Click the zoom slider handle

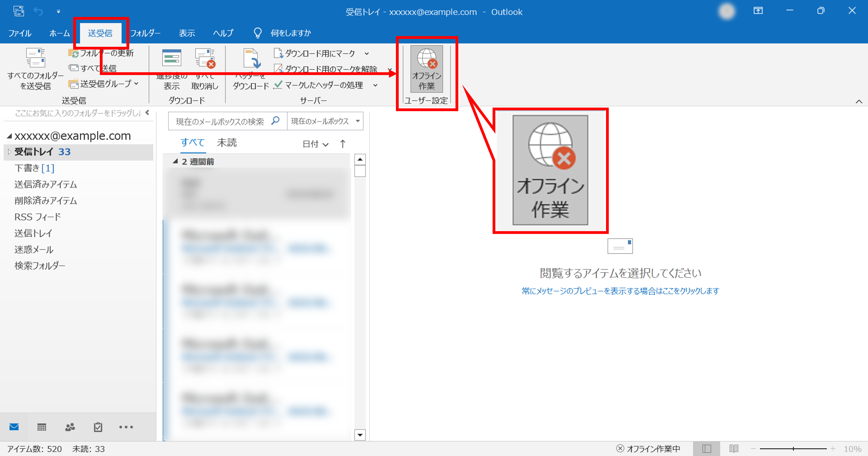[793, 448]
